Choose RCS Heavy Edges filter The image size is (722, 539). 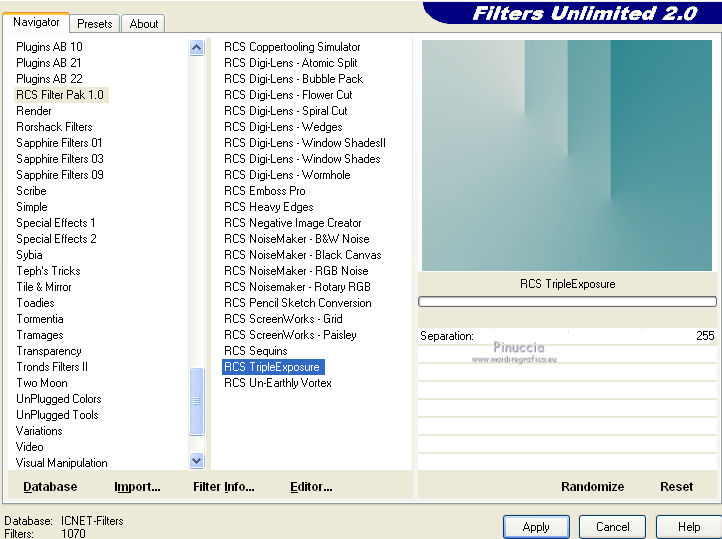point(268,207)
